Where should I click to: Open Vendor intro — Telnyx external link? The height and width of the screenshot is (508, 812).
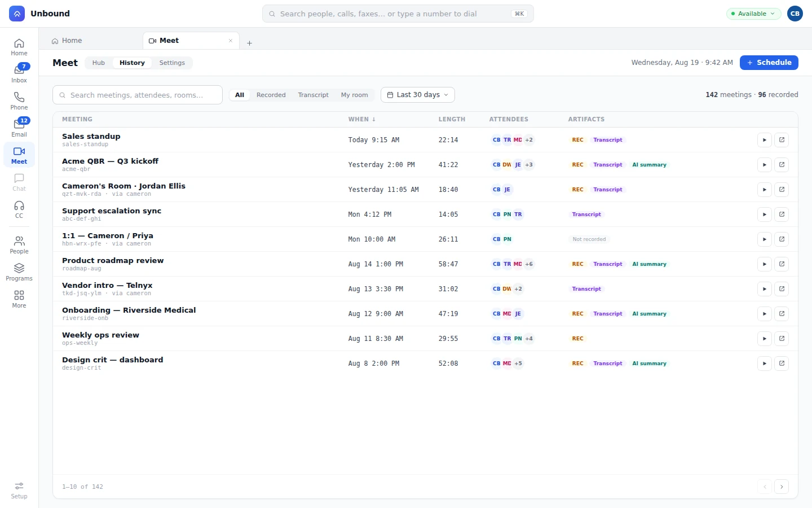pos(782,289)
